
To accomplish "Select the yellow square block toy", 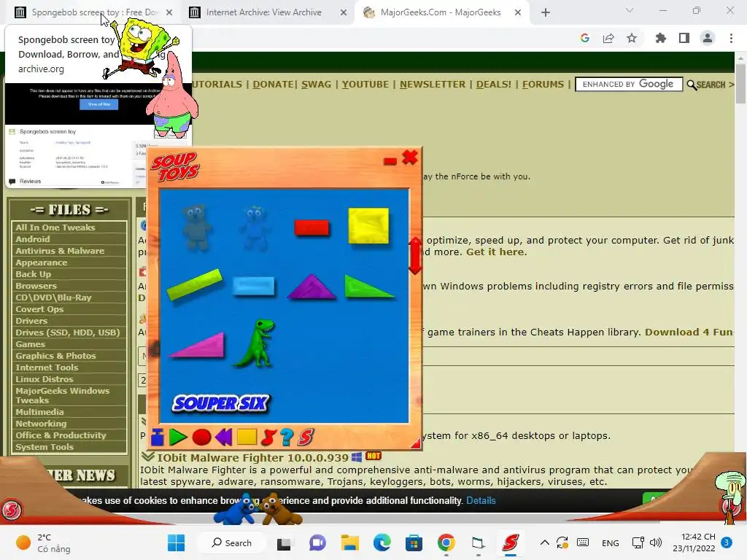I will 368,226.
